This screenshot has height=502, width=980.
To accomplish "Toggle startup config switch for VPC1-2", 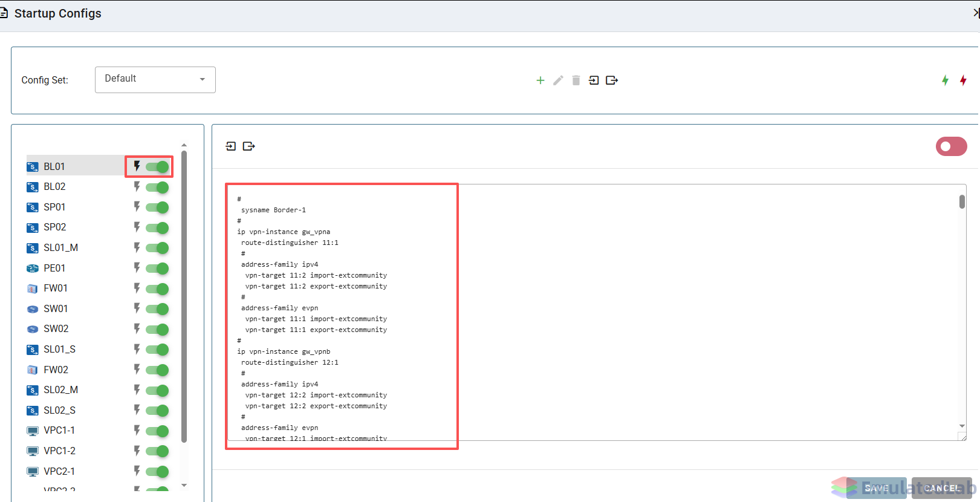I will 157,451.
